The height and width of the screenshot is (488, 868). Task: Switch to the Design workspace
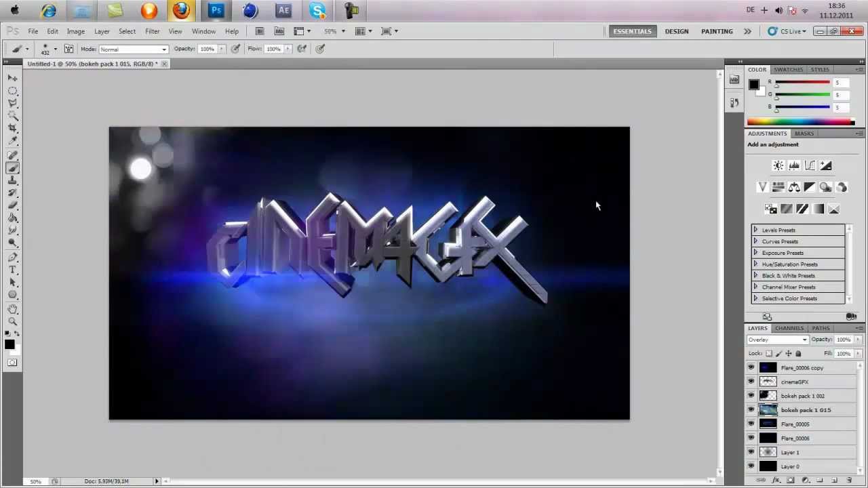coord(677,31)
